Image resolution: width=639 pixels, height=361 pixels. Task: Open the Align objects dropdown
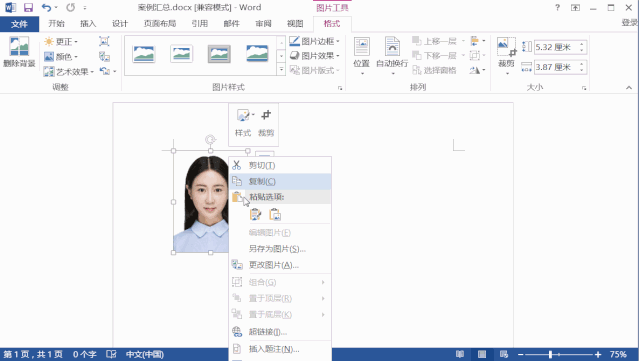pyautogui.click(x=477, y=41)
